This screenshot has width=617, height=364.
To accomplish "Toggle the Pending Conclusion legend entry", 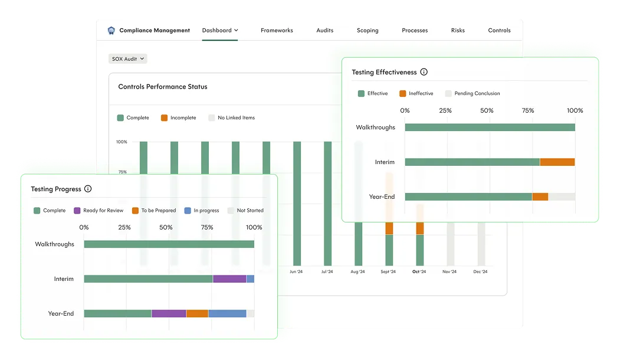I will click(472, 93).
